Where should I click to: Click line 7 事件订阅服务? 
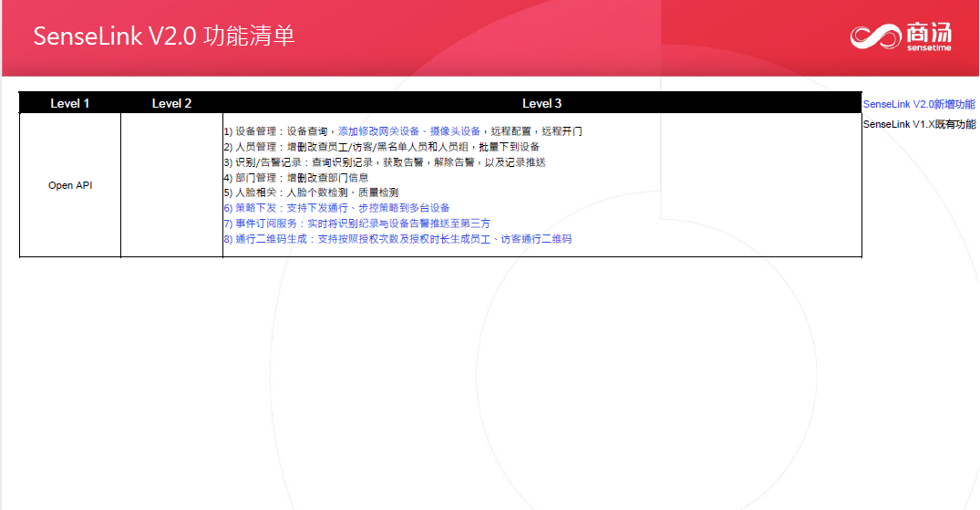point(356,224)
